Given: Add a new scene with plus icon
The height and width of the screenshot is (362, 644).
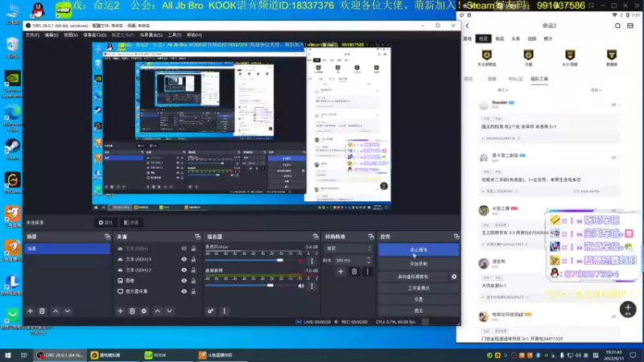Looking at the screenshot, I should (x=30, y=311).
